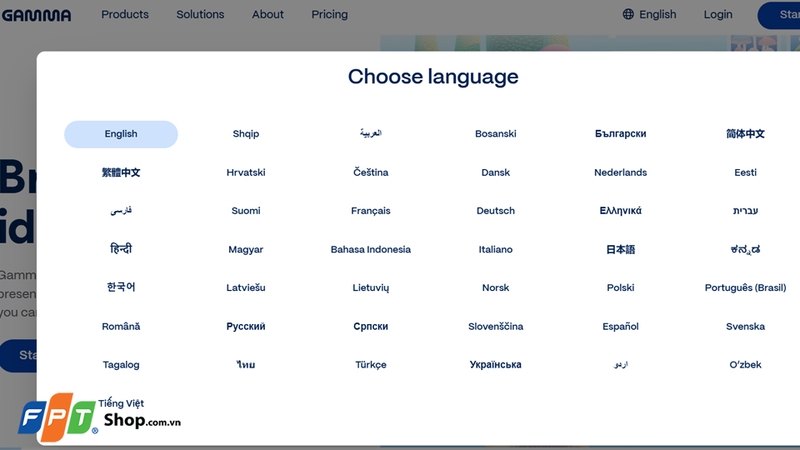Select English in the language list
The height and width of the screenshot is (450, 800).
(x=121, y=134)
